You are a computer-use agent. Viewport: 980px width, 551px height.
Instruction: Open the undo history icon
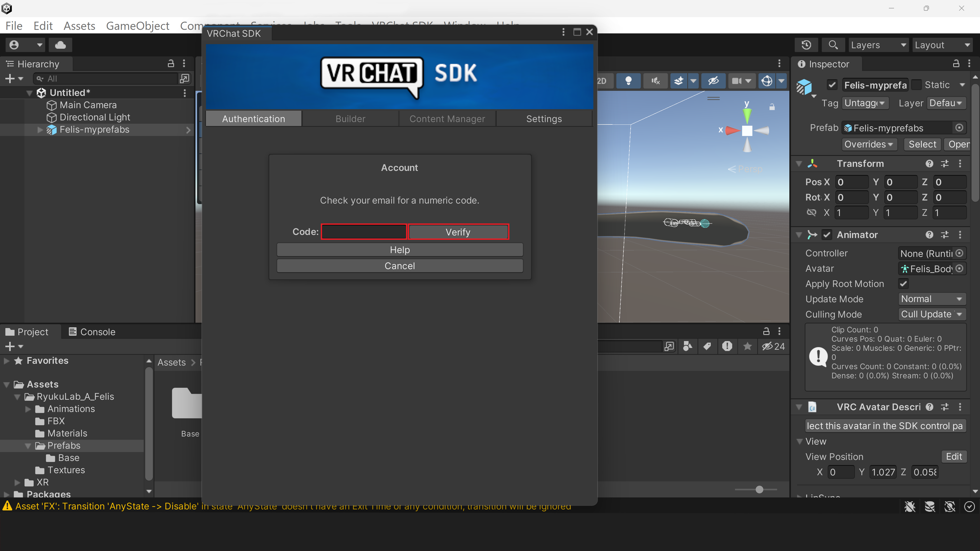pyautogui.click(x=806, y=45)
